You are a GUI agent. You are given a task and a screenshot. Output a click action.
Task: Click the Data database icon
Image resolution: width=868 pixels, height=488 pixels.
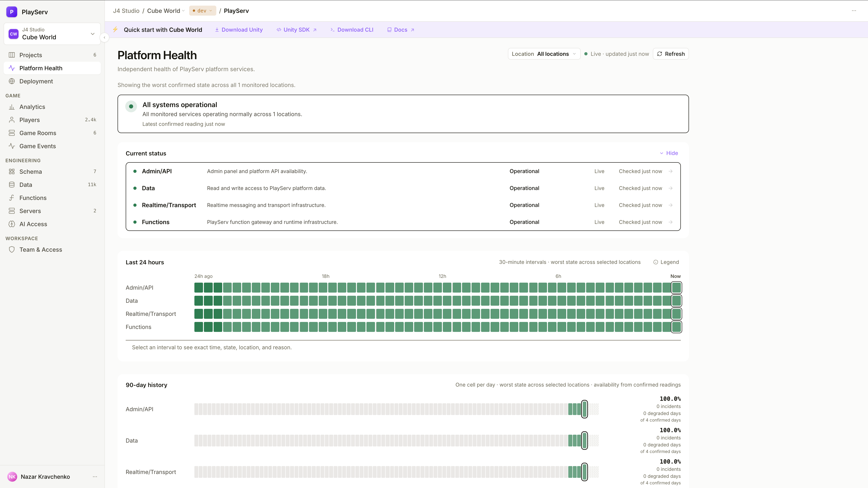(x=12, y=185)
